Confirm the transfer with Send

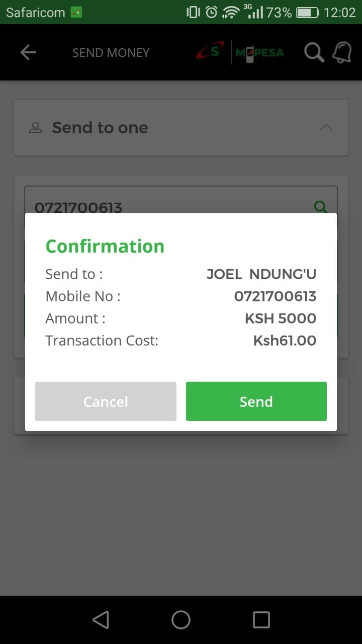pyautogui.click(x=256, y=401)
